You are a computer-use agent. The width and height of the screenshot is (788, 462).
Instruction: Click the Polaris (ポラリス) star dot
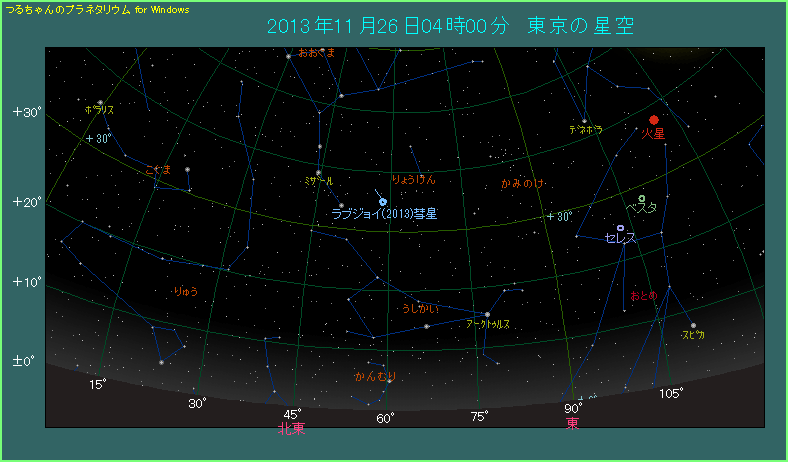(x=99, y=102)
